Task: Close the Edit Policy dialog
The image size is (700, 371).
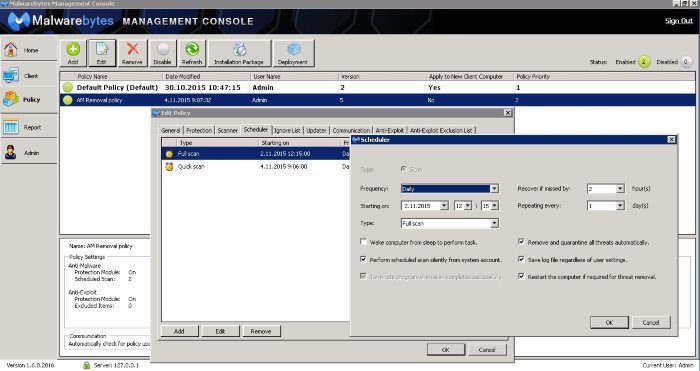Action: pyautogui.click(x=508, y=113)
